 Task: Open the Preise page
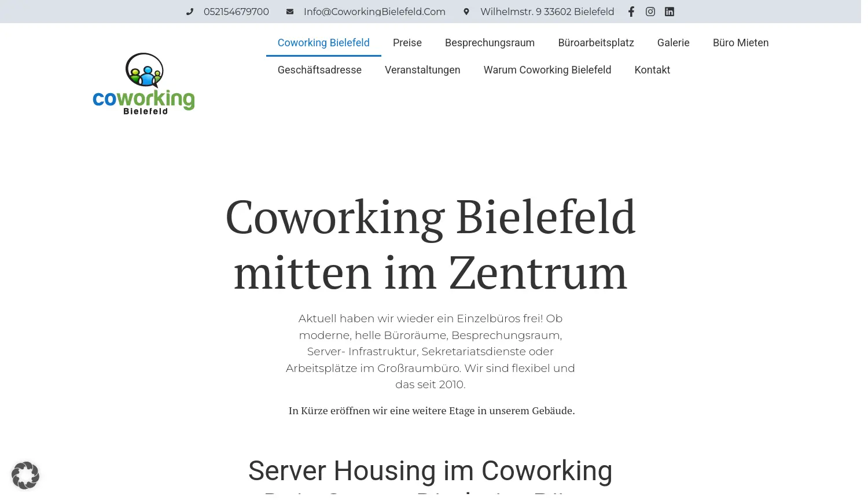click(x=407, y=42)
